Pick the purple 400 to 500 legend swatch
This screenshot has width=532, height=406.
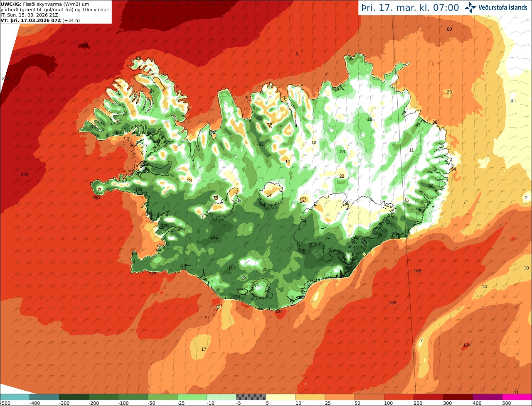[487, 397]
